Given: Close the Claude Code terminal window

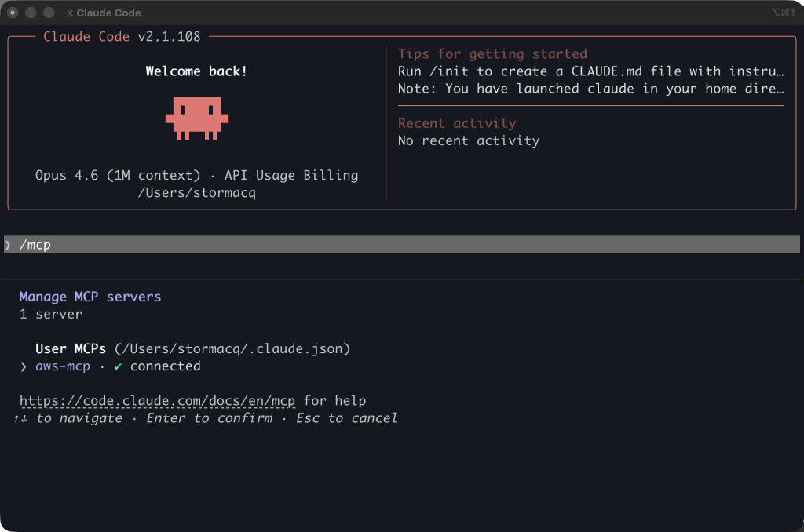Looking at the screenshot, I should [x=13, y=13].
